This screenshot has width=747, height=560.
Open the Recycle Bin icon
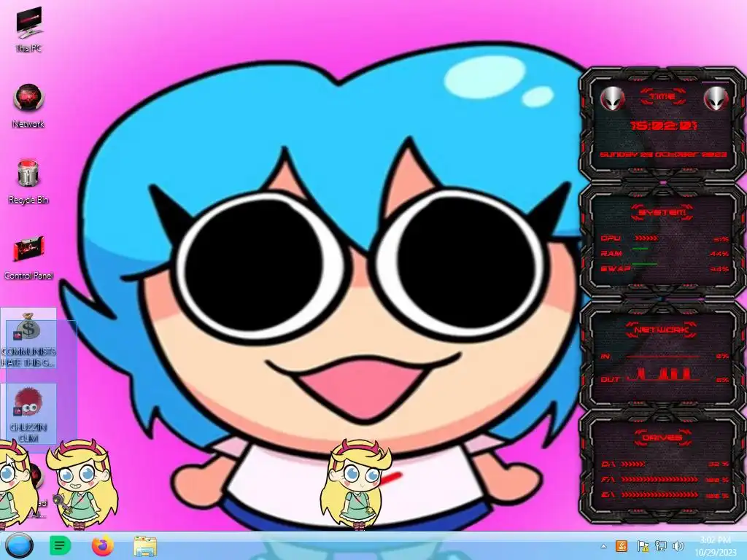pos(28,182)
